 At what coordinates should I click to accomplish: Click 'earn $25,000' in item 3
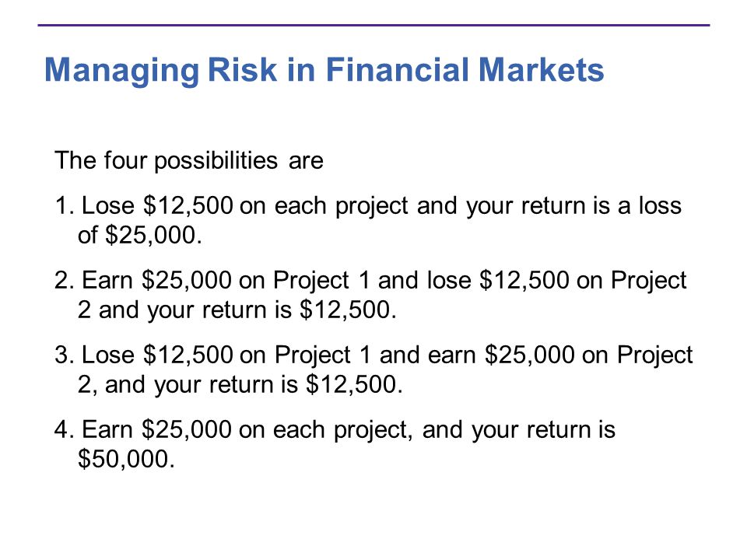[x=501, y=355]
